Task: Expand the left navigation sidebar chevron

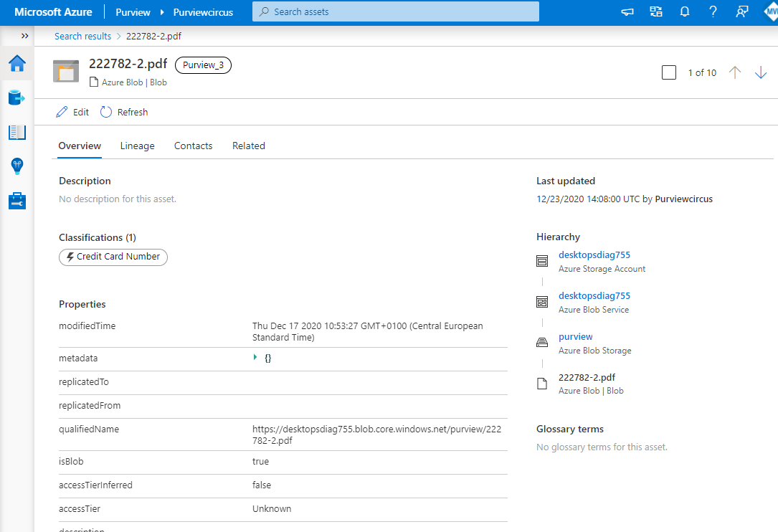Action: (24, 36)
